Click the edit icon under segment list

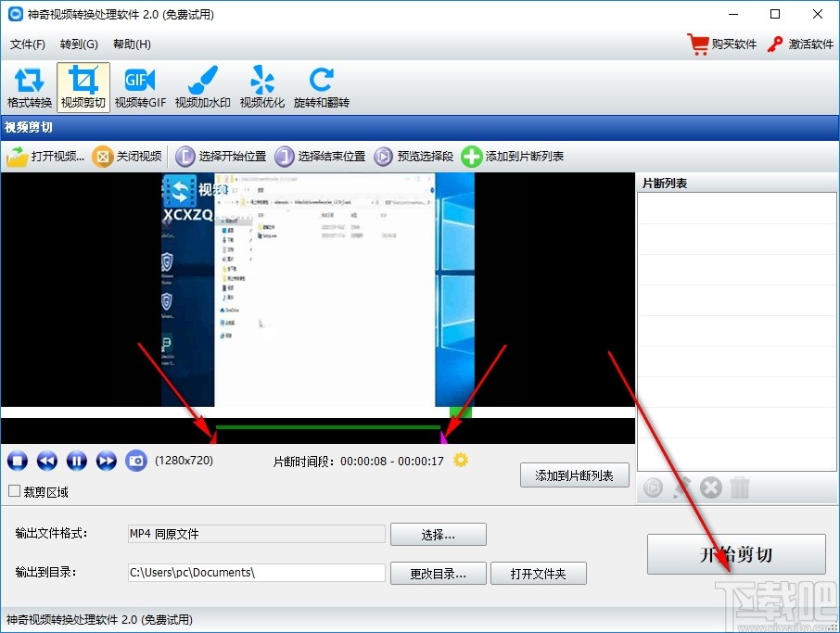tap(681, 487)
